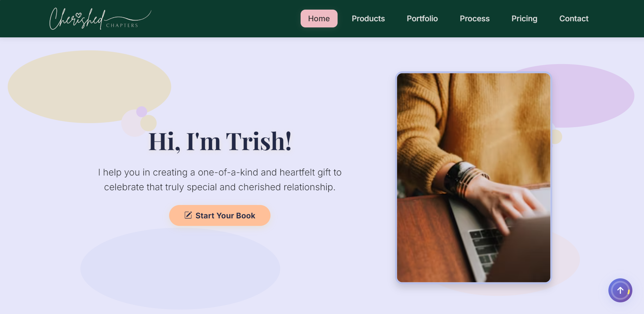Click the 'Hi, I'm Trish!' heading

[219, 141]
